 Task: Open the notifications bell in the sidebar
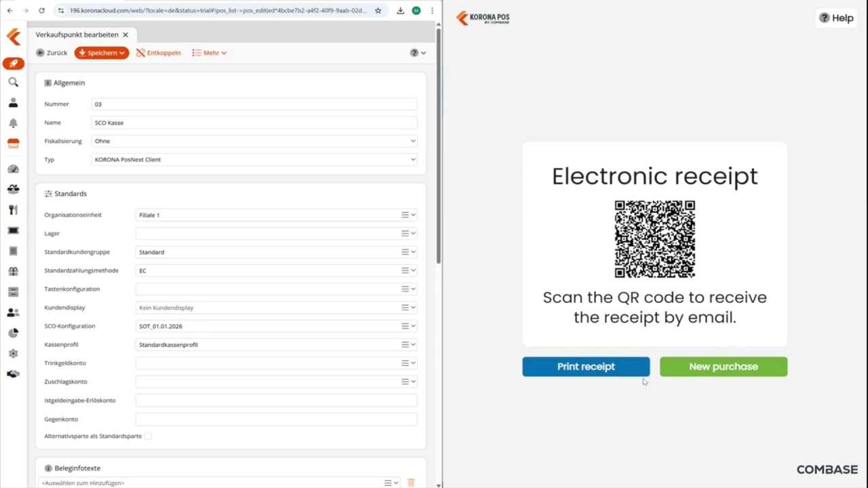click(13, 123)
